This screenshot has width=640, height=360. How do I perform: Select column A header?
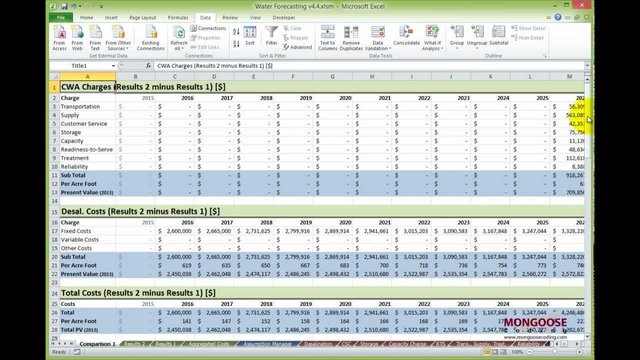point(87,77)
